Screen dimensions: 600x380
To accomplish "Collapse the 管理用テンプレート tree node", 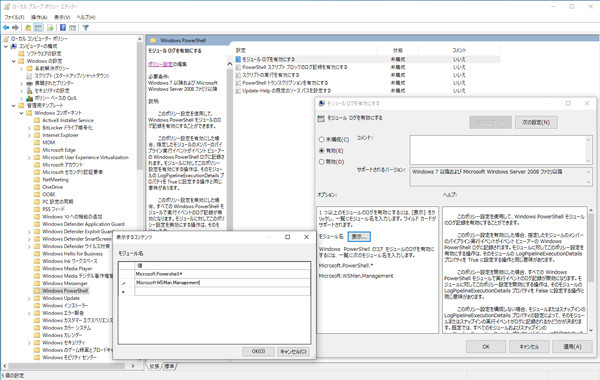I will (x=14, y=106).
